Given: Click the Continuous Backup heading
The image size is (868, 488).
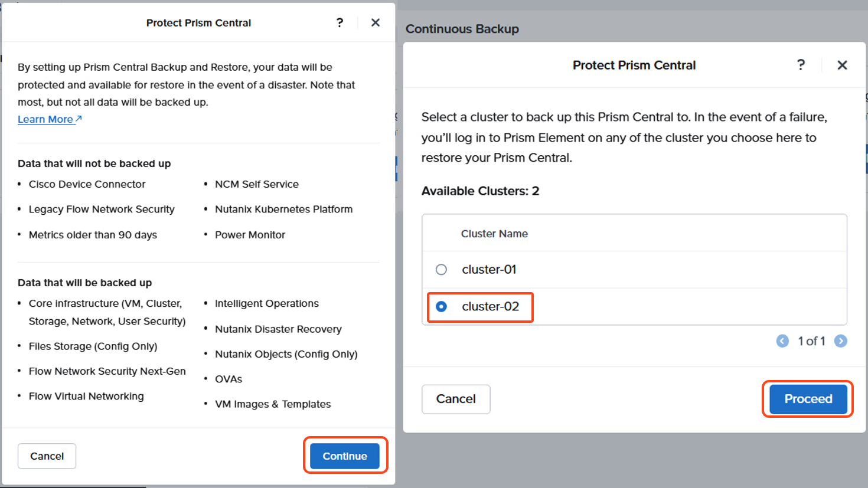Looking at the screenshot, I should (x=462, y=29).
